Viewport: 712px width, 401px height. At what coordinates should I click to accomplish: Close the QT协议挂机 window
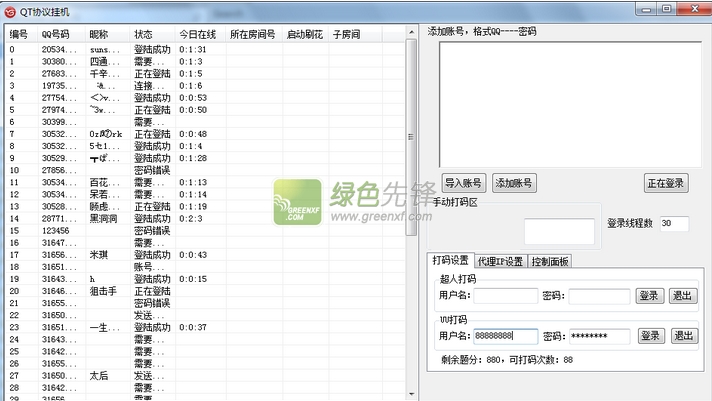pos(694,9)
